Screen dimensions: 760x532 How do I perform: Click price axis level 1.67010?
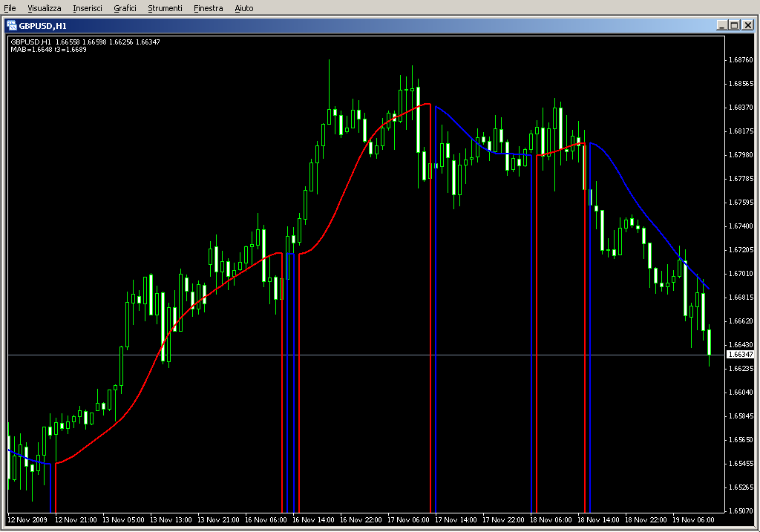coord(741,274)
